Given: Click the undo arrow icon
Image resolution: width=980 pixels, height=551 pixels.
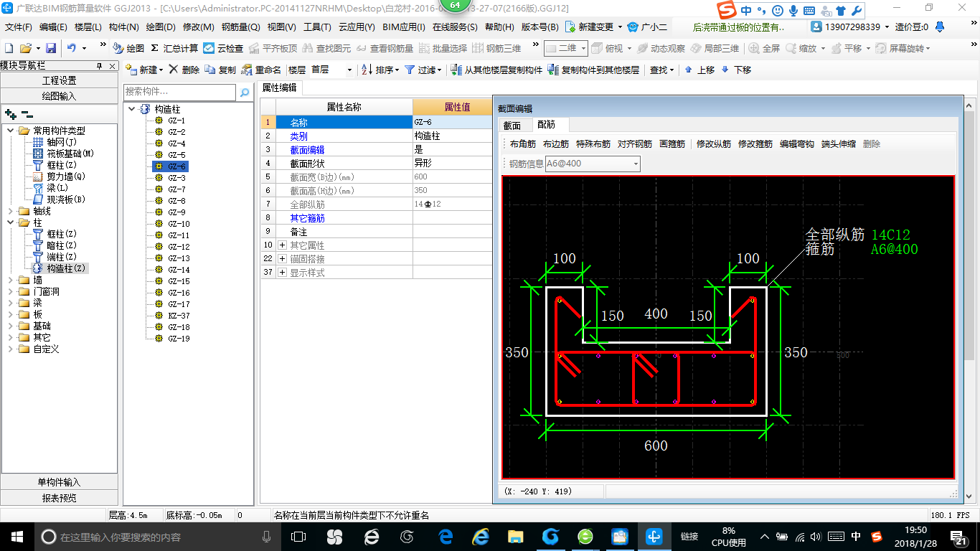Looking at the screenshot, I should 72,48.
